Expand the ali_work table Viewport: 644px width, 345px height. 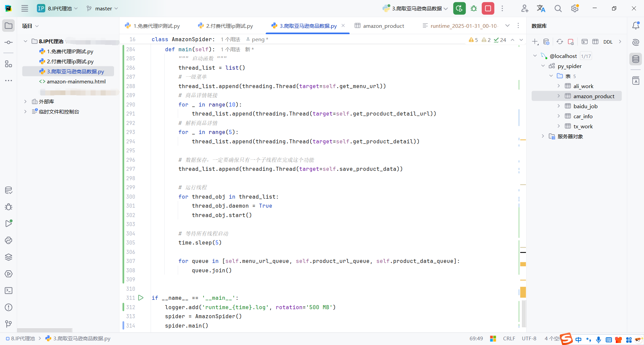558,86
